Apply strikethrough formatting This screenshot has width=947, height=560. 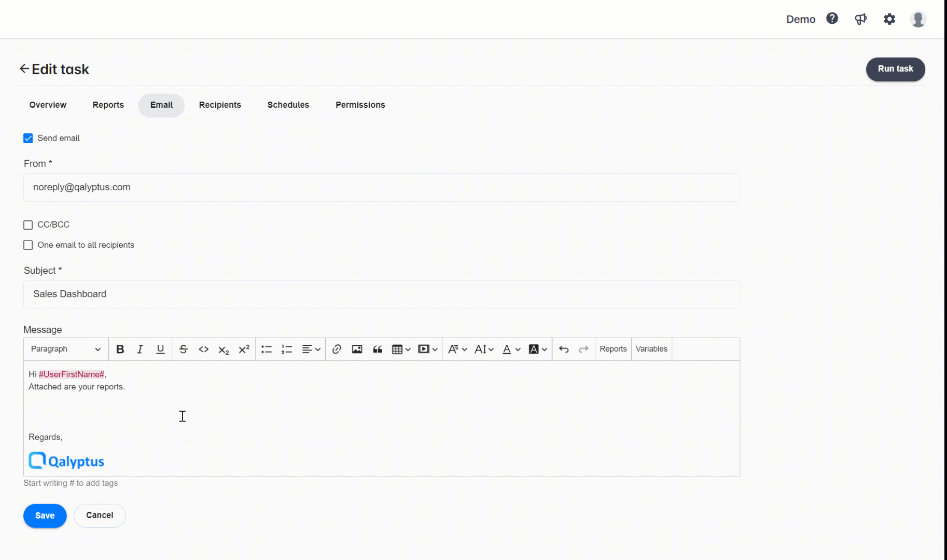click(x=184, y=349)
